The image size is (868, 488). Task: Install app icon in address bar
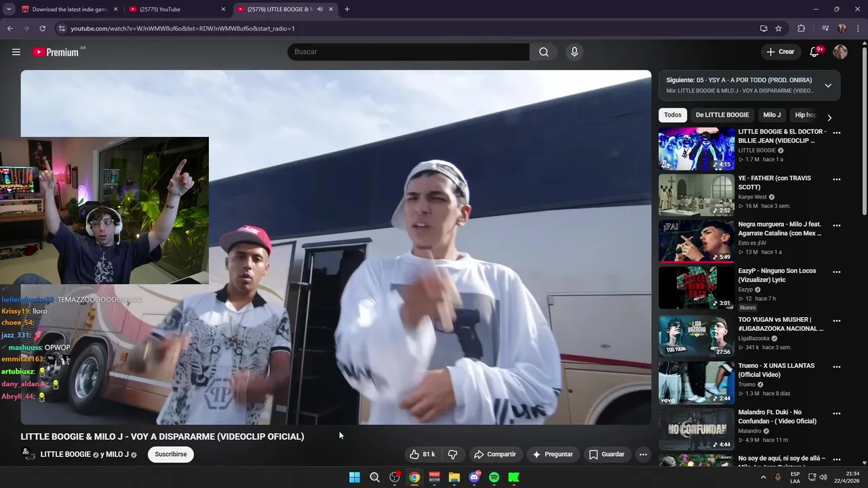tap(764, 28)
